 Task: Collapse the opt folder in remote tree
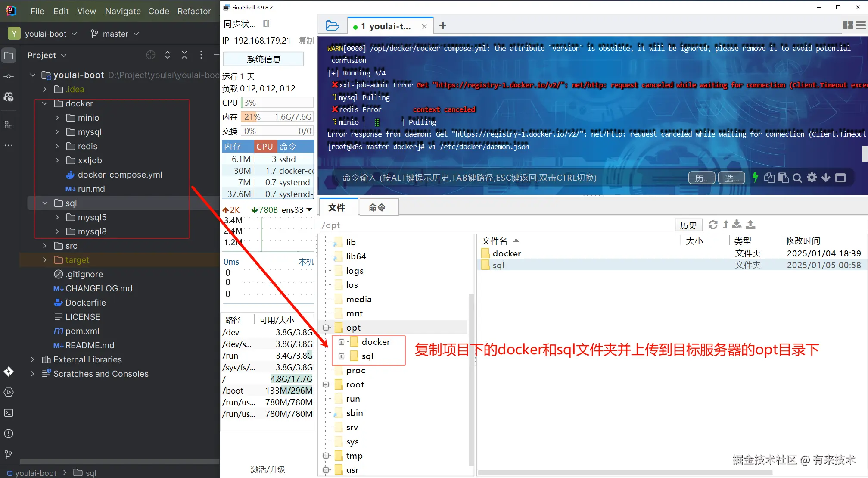326,328
